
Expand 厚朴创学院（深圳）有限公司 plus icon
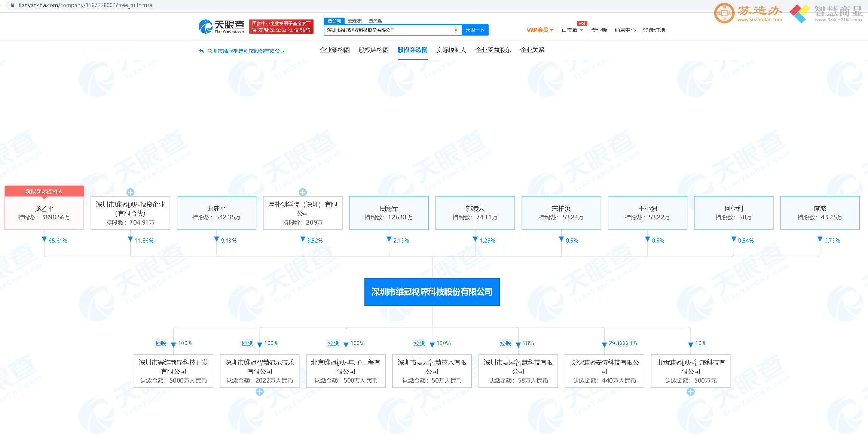coord(303,192)
